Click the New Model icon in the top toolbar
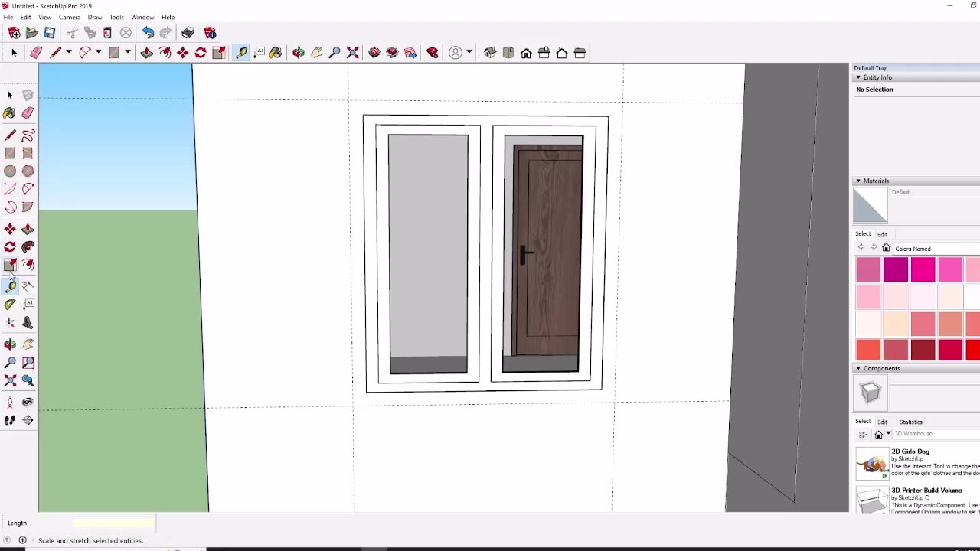Screen dimensions: 980x551 click(x=14, y=33)
